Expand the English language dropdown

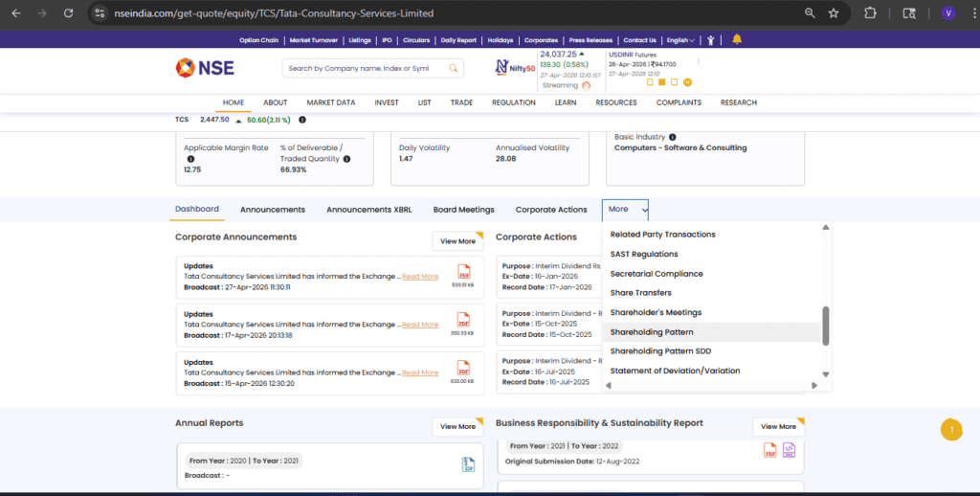680,40
